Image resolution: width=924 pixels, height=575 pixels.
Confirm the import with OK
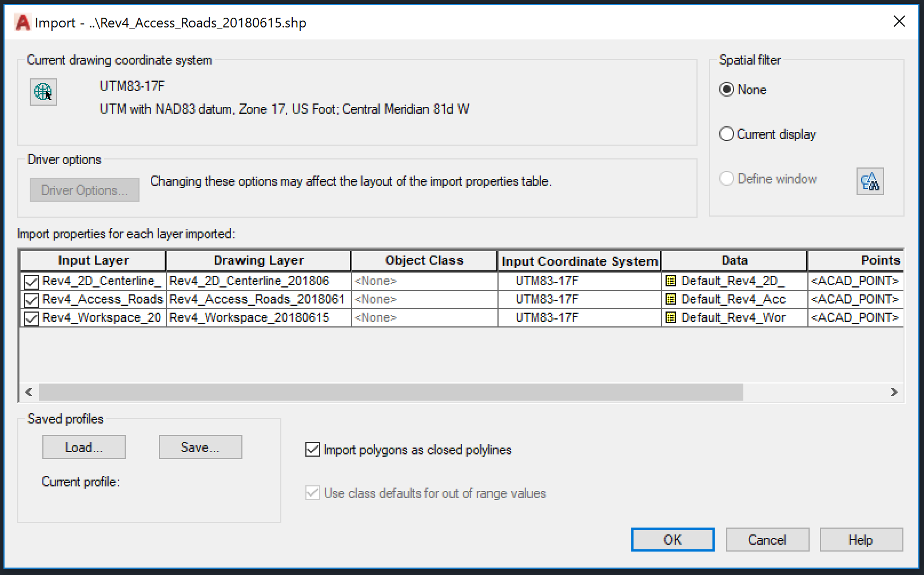click(x=672, y=539)
